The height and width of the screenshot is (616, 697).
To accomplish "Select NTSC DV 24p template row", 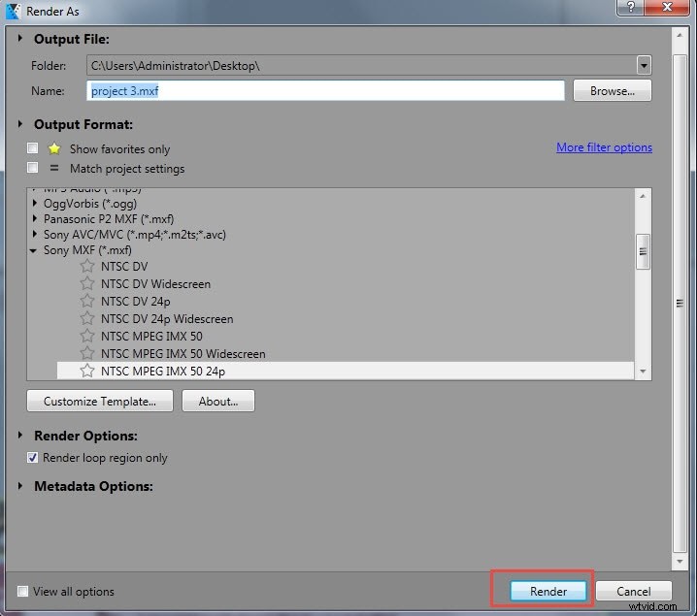I will [x=346, y=301].
